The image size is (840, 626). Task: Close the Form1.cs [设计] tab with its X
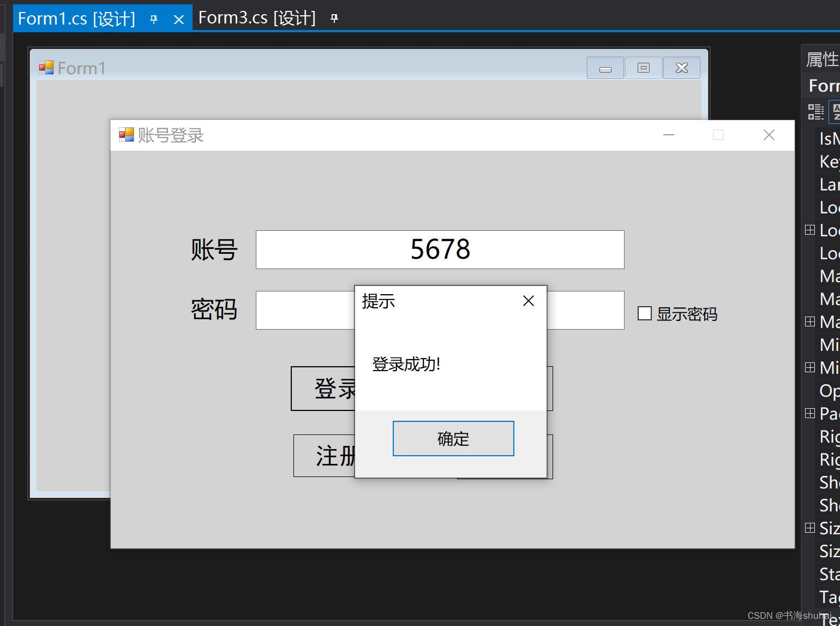[178, 20]
